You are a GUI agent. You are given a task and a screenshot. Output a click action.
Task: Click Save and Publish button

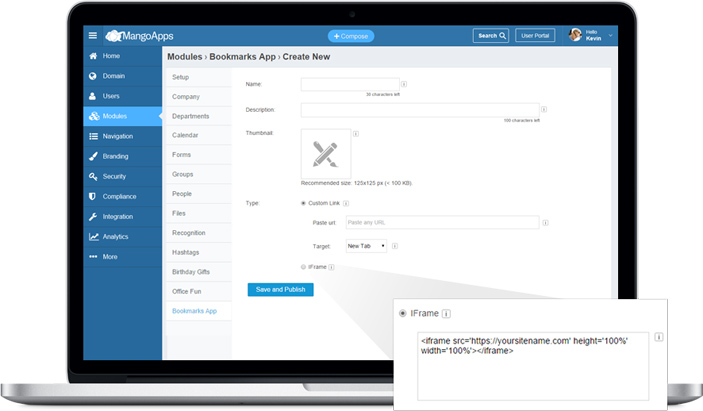tap(281, 290)
